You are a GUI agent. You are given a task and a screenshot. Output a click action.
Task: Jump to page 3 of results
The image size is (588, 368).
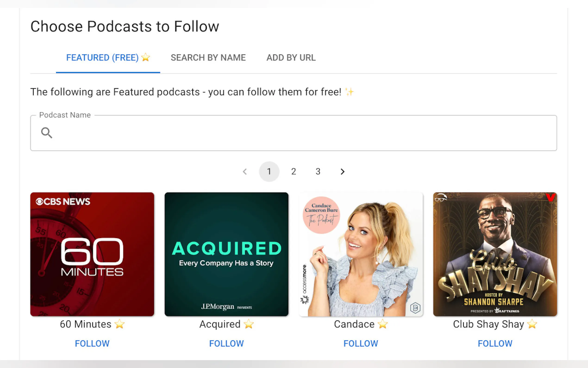[x=318, y=171]
